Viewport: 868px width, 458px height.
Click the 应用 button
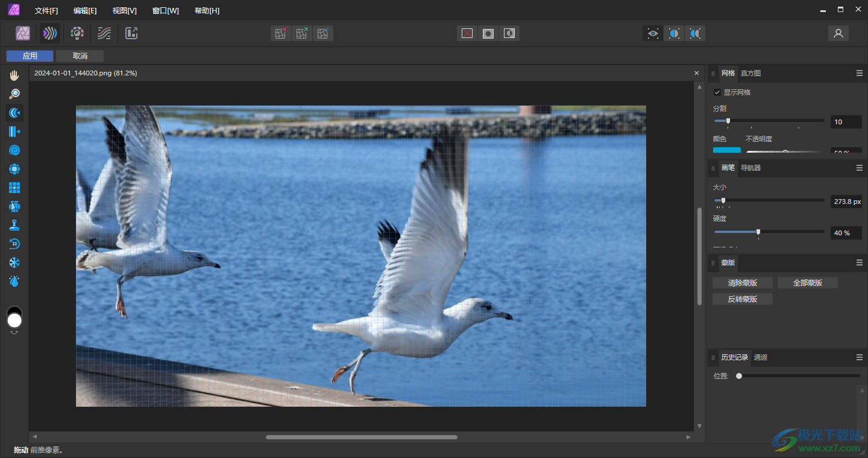30,56
